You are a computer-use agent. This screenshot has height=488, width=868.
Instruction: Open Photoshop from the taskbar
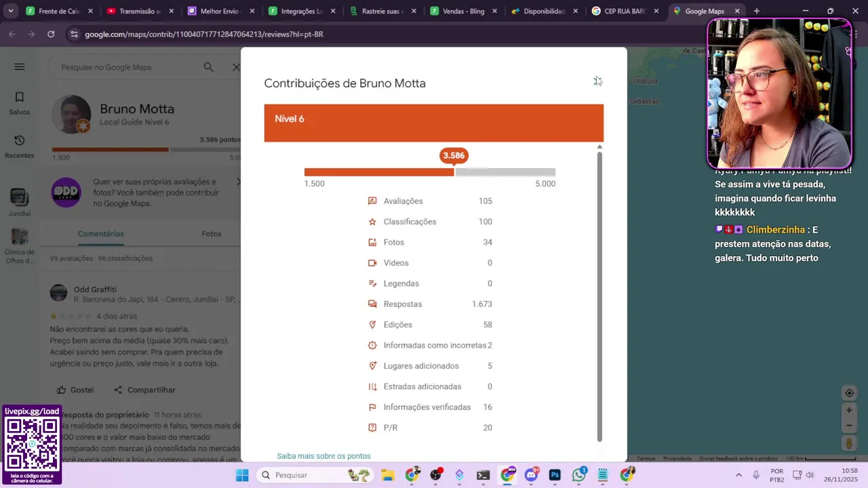click(555, 475)
